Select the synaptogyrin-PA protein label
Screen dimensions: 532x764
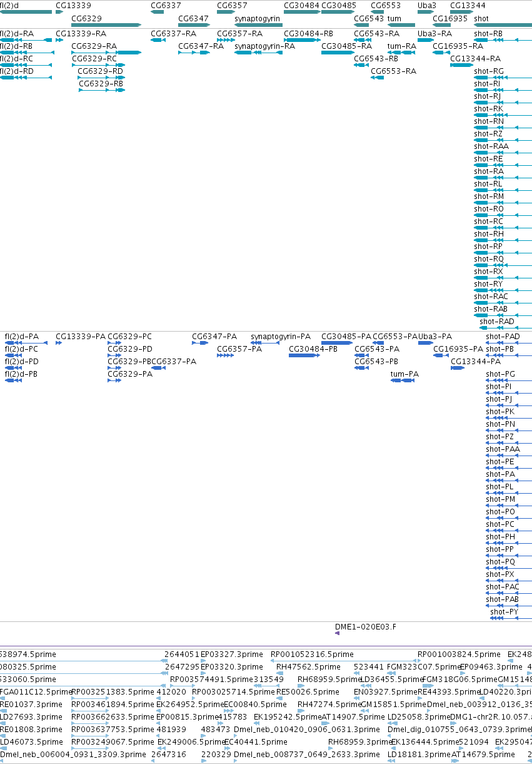281,336
